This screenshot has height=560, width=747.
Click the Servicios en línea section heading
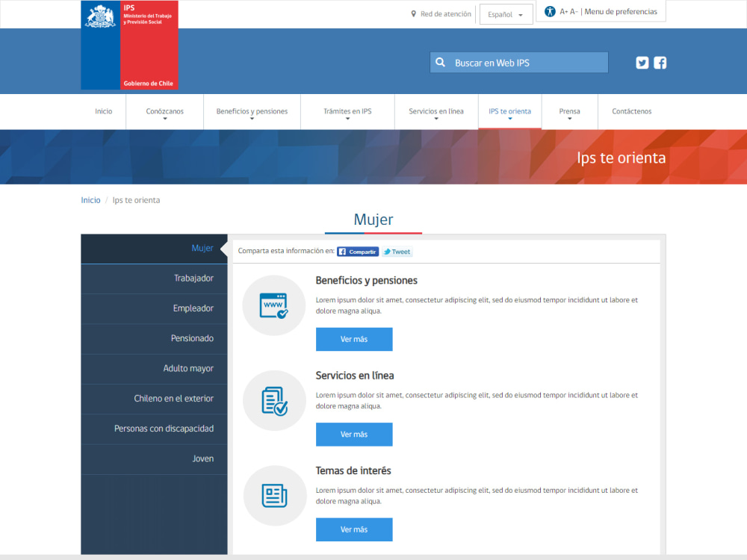[354, 376]
